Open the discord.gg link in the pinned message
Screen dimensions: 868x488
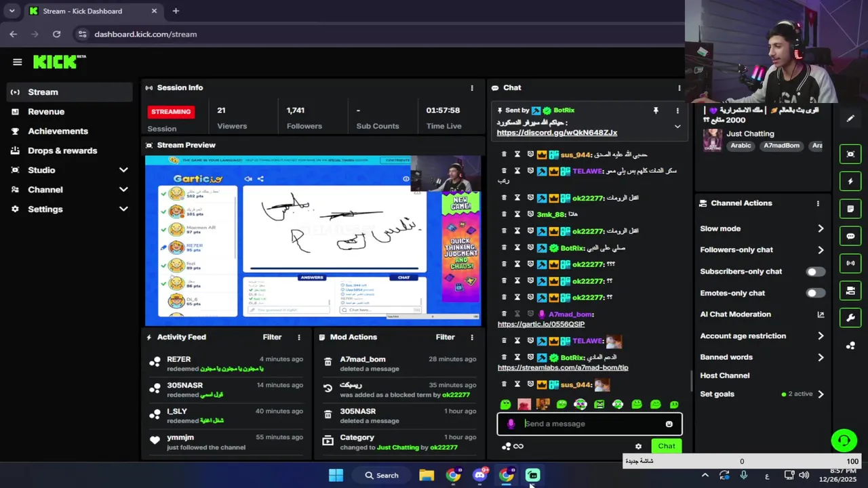pos(557,133)
